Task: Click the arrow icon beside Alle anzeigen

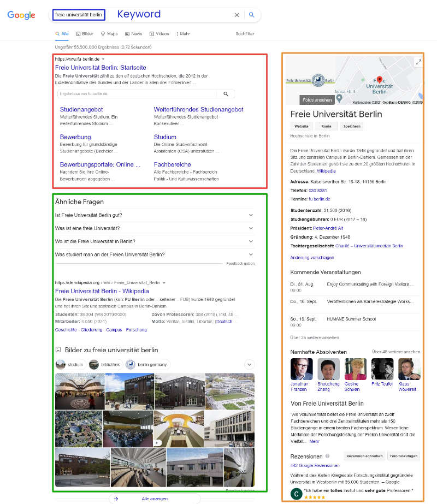Action: (116, 499)
